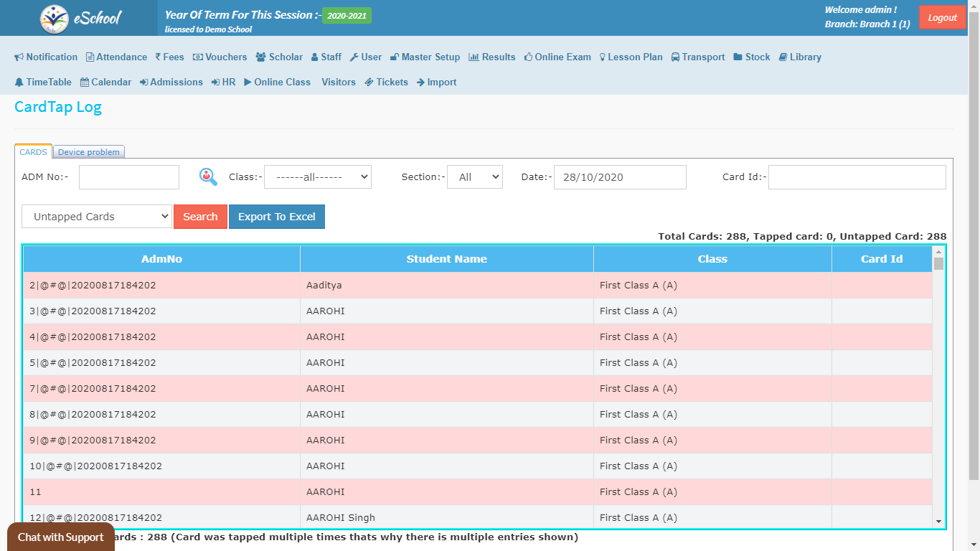Screen dimensions: 980x551
Task: Click the eSchool logo icon
Action: (x=55, y=19)
